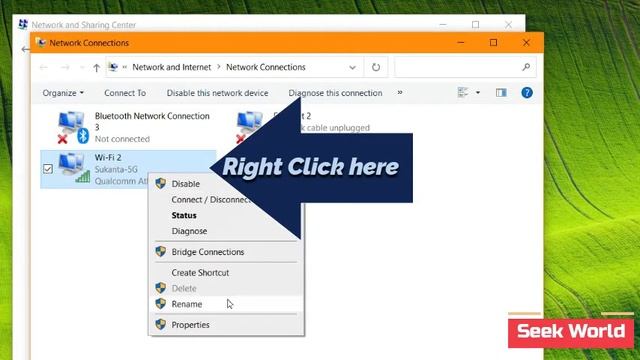Image resolution: width=640 pixels, height=360 pixels.
Task: Open the blue Help icon
Action: coord(527,93)
